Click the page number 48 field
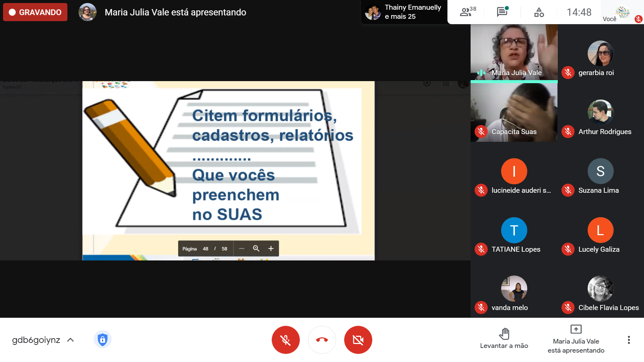 click(205, 249)
